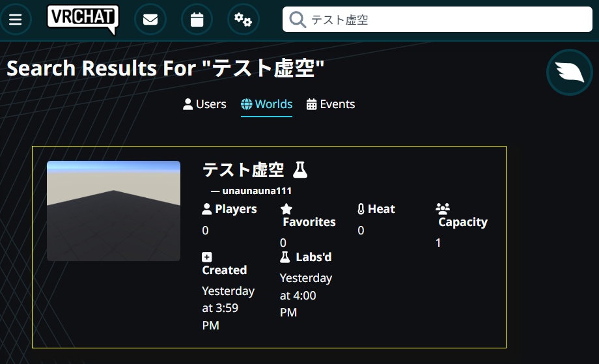599x364 pixels.
Task: Select the Worlds tab
Action: coord(266,104)
